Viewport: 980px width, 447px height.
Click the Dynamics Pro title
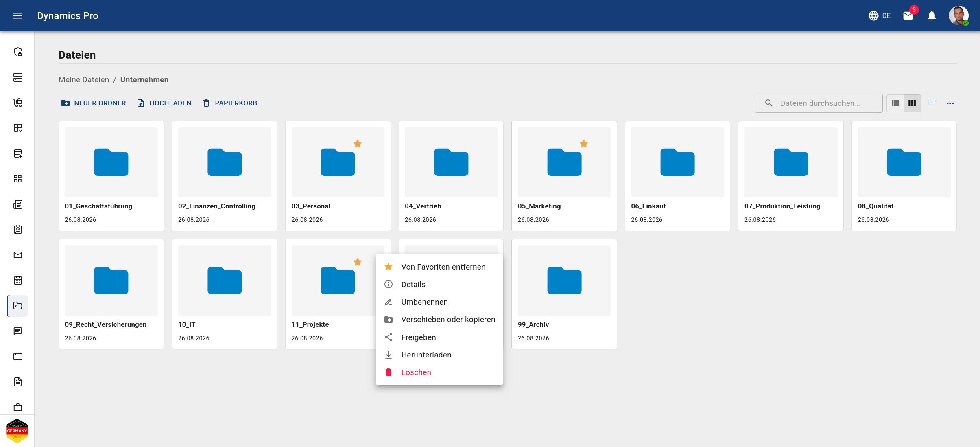pyautogui.click(x=68, y=16)
